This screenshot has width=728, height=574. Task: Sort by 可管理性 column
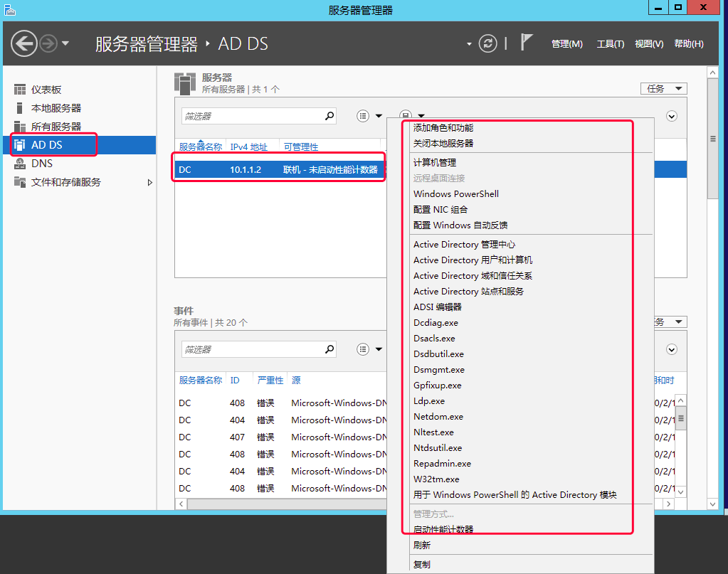point(301,147)
